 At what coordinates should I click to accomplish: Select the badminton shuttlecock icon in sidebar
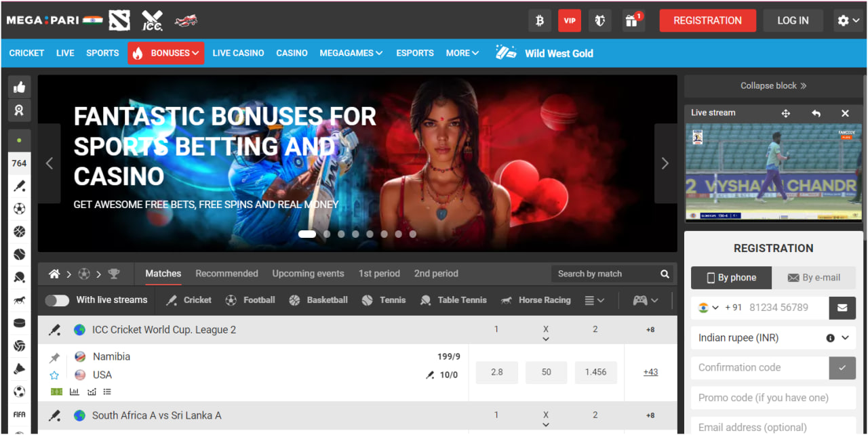pyautogui.click(x=19, y=369)
